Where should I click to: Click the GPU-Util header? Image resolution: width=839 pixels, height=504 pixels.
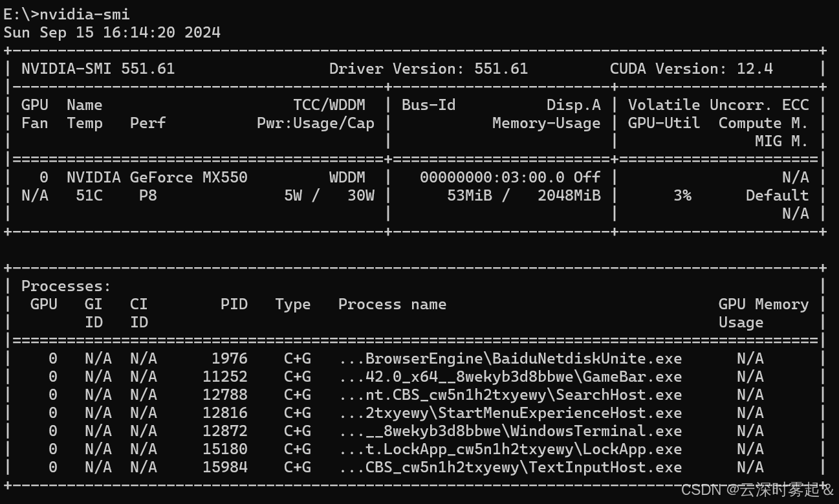pos(664,123)
